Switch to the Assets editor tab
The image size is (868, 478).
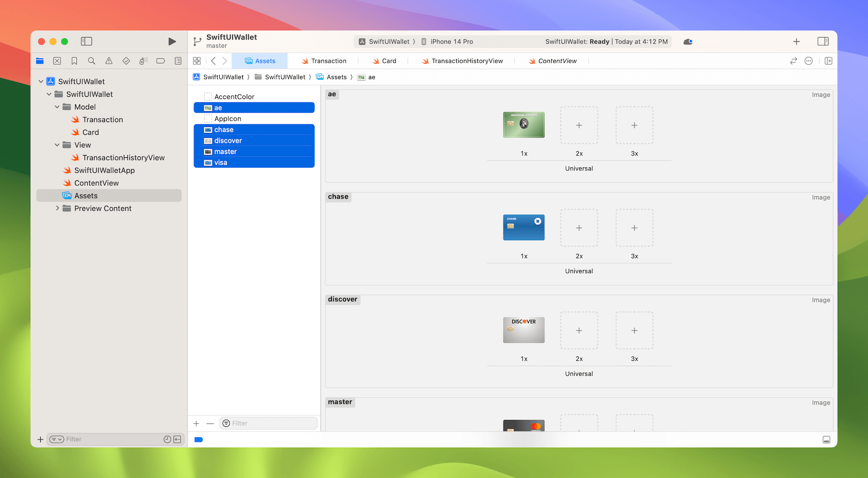coord(260,61)
